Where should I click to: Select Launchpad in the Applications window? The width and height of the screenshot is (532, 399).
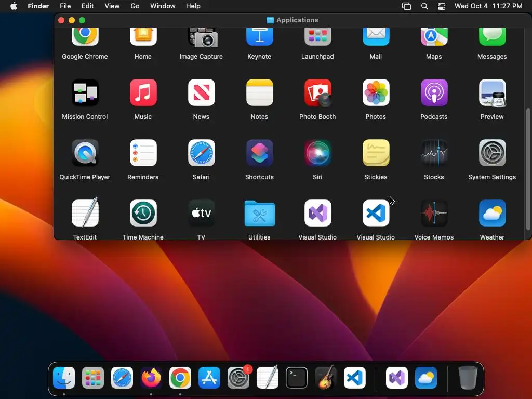point(317,37)
